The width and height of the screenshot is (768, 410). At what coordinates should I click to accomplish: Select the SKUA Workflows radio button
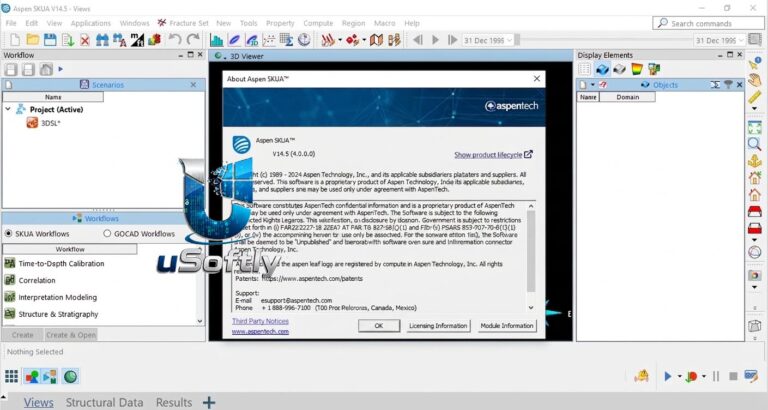point(8,234)
